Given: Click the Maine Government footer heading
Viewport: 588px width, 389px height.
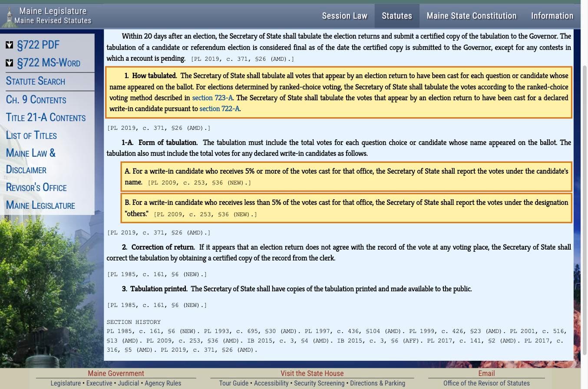Looking at the screenshot, I should (116, 373).
